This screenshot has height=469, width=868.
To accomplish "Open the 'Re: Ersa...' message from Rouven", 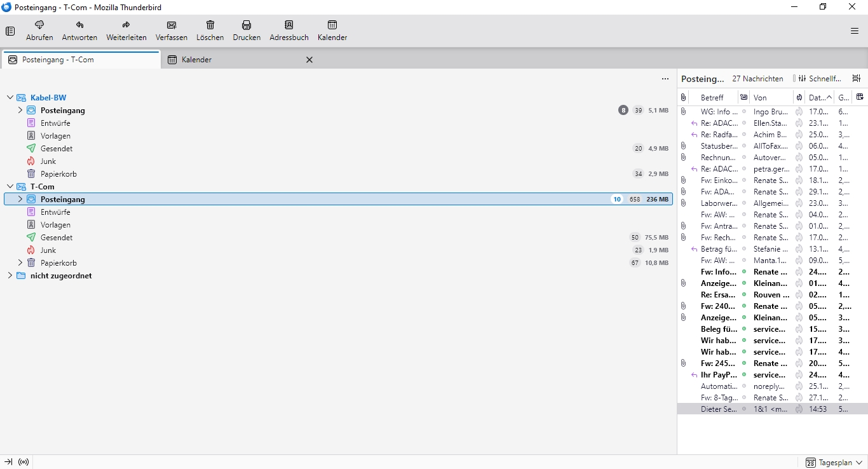I will point(772,295).
